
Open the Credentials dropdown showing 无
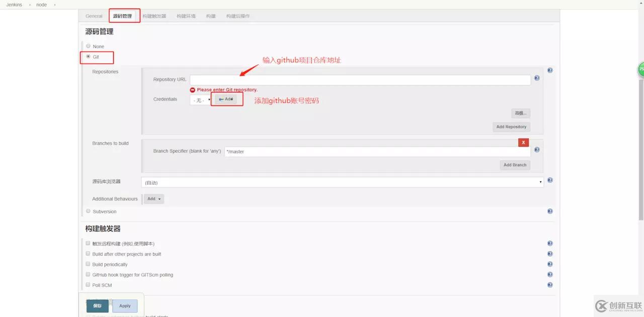coord(201,100)
